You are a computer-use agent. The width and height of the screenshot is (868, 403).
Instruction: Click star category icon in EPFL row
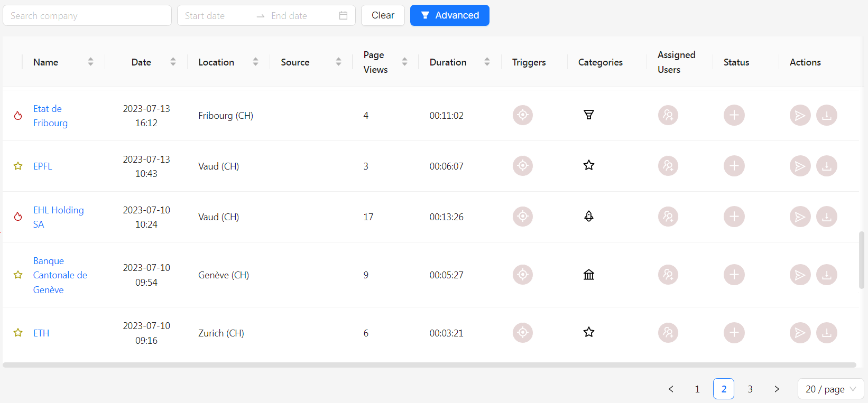[589, 165]
